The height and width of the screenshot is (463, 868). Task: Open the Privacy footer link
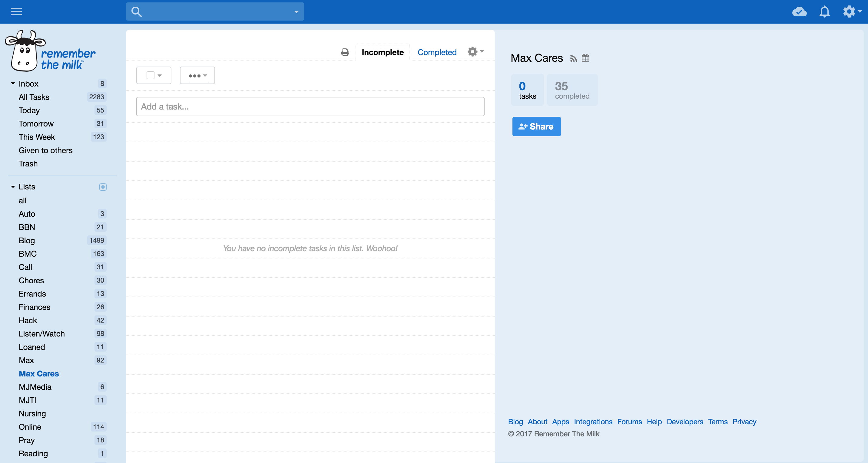(744, 422)
